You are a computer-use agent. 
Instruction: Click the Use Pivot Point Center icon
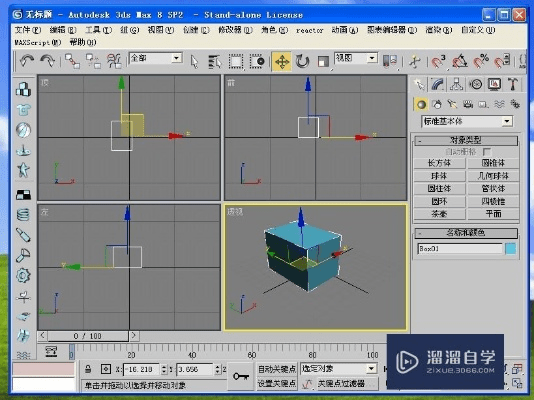click(x=390, y=62)
